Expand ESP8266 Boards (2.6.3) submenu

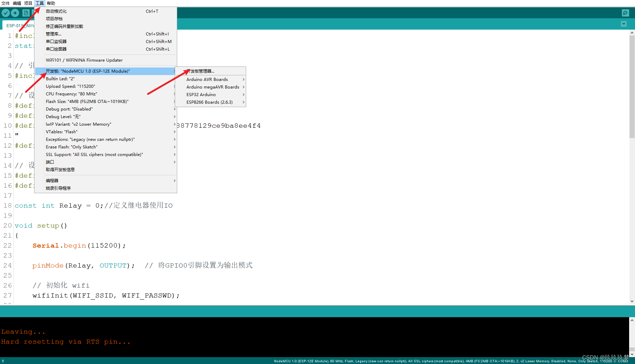click(211, 102)
